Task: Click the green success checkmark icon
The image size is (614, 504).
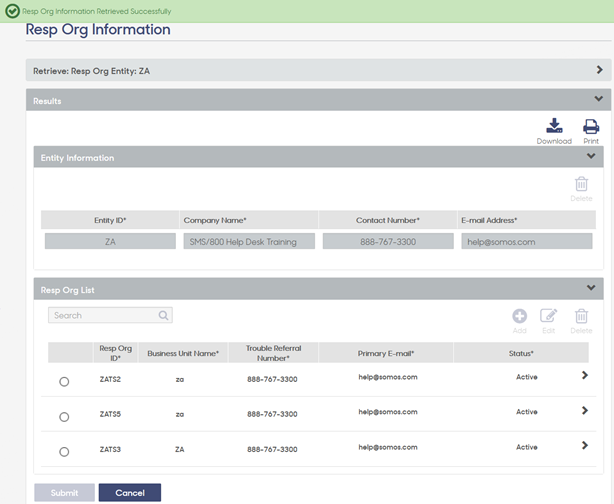Action: click(12, 11)
